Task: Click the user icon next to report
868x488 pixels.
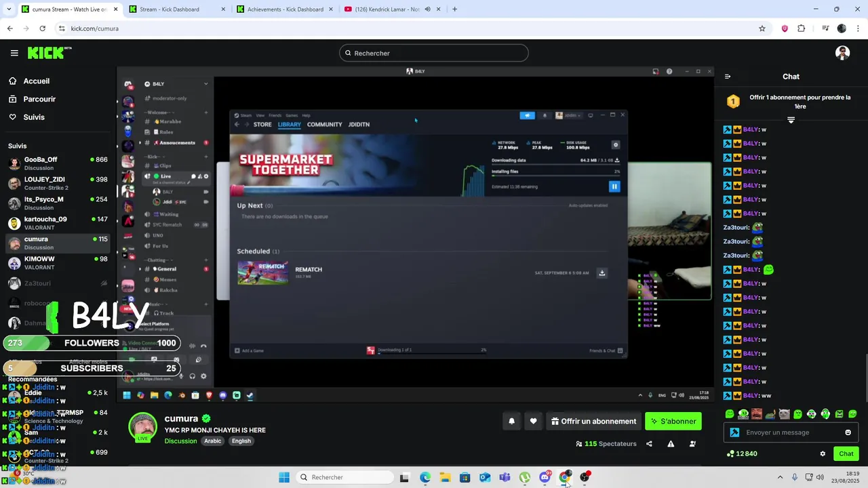Action: [692, 444]
